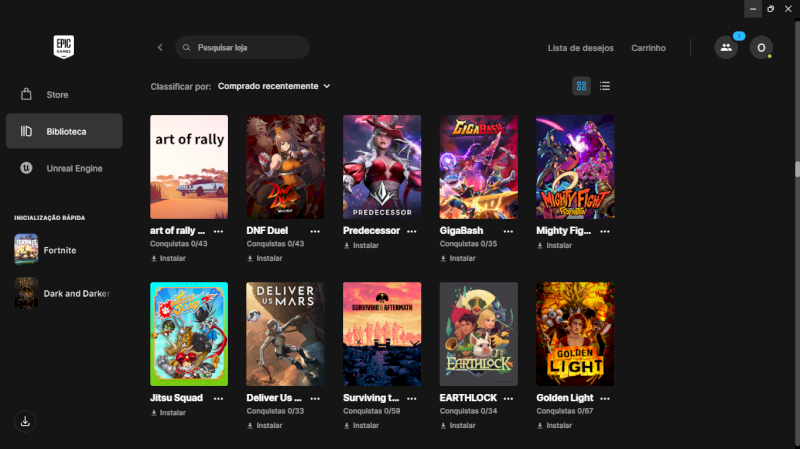Click the Predecessor title text
The image size is (800, 449).
point(371,231)
